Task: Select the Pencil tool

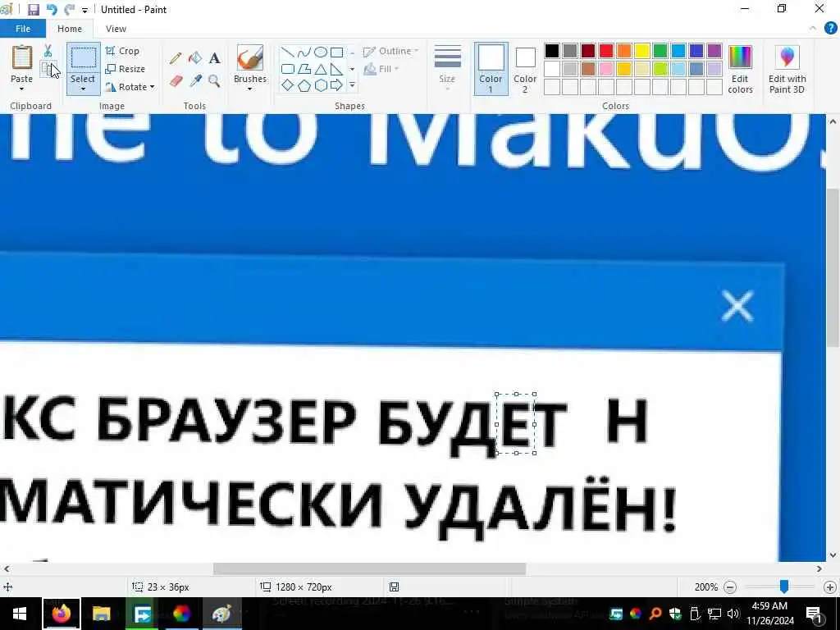Action: click(x=176, y=58)
